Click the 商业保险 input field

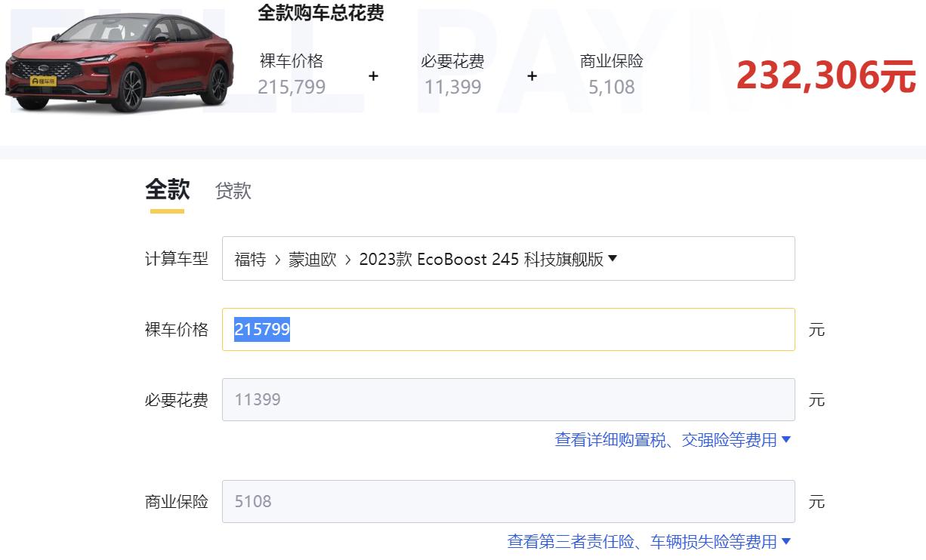(x=508, y=500)
